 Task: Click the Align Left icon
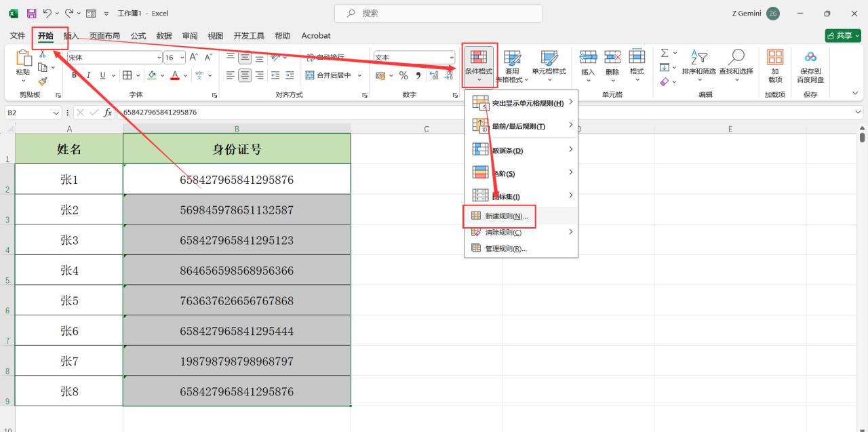pyautogui.click(x=231, y=75)
